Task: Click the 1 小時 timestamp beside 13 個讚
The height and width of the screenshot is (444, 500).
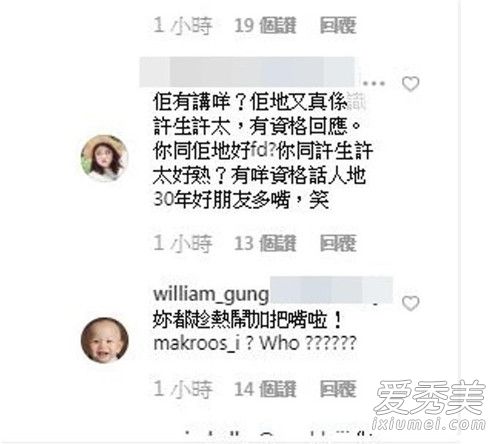Action: point(183,243)
